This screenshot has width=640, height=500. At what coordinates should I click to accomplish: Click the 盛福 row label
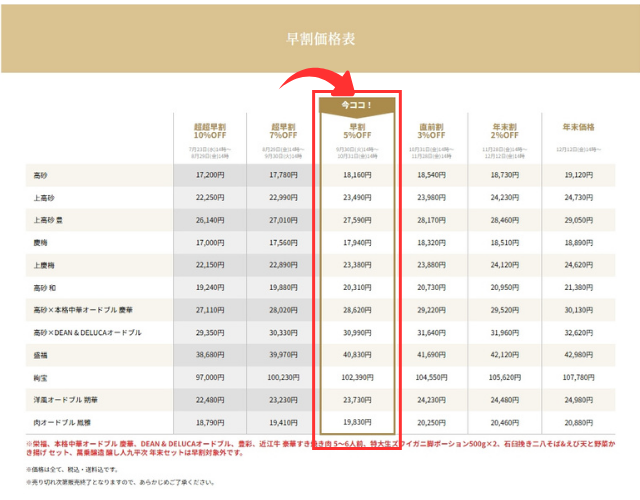(43, 356)
